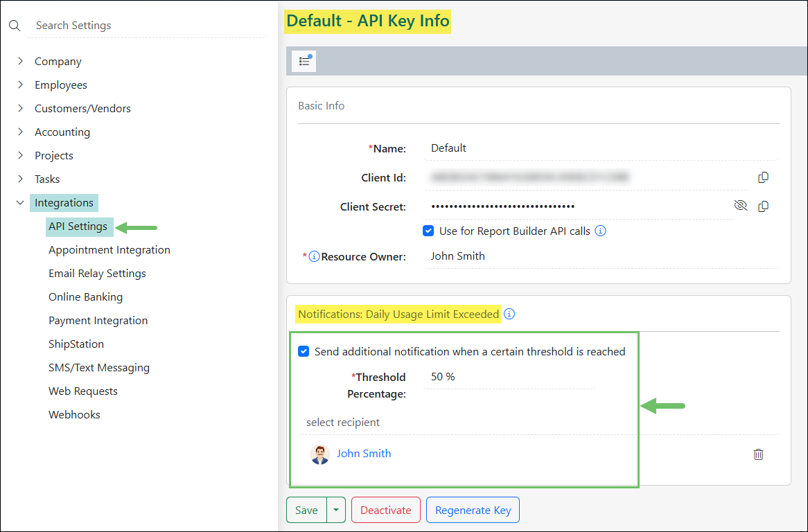Screen dimensions: 808x532
Task: Open Webhooks settings
Action: tap(74, 414)
